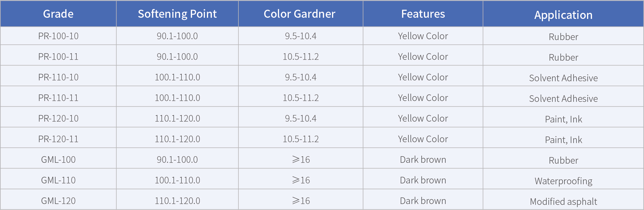Select the Softening Point column header
The height and width of the screenshot is (210, 644).
click(x=177, y=14)
